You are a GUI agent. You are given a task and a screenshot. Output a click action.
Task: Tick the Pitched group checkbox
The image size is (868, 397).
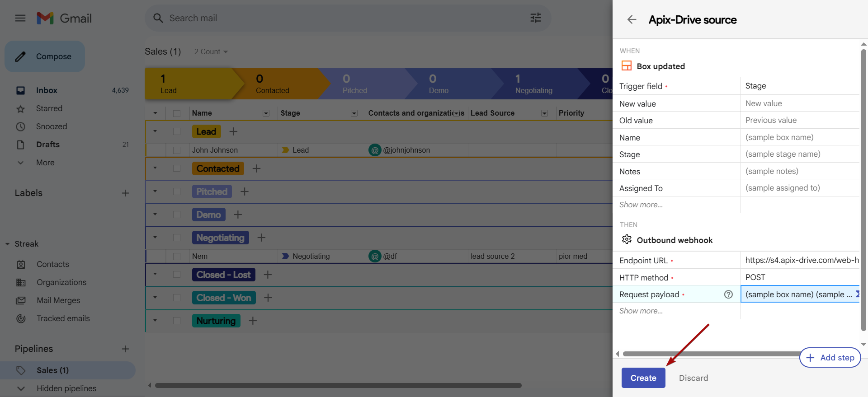pyautogui.click(x=177, y=191)
